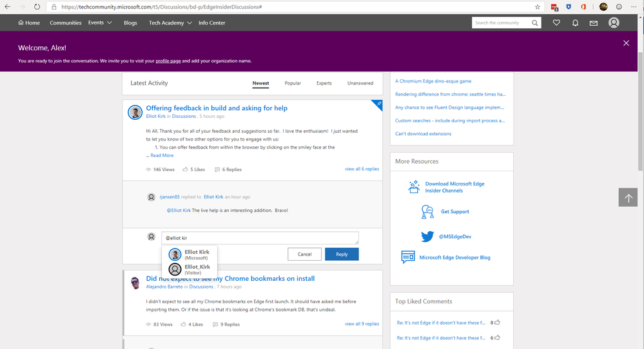
Task: Jump to top with the up arrow button
Action: (x=628, y=197)
